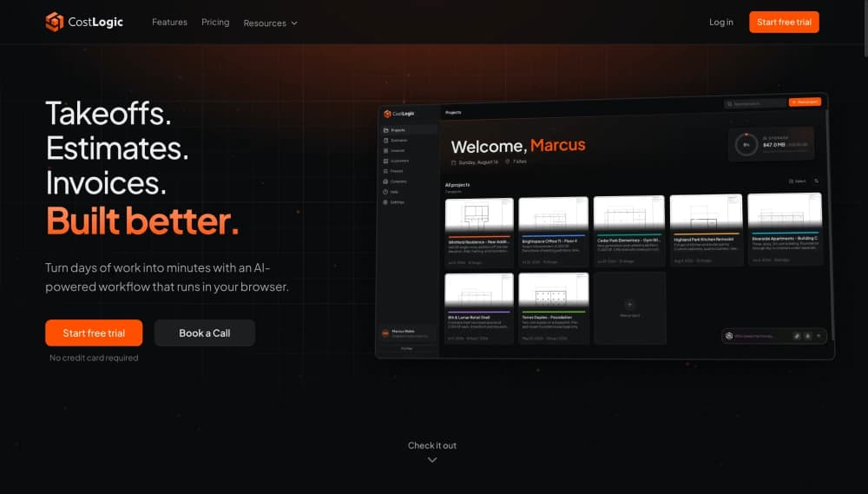Click CostLogic logo inside dashboard preview
This screenshot has height=494, width=868.
[398, 114]
